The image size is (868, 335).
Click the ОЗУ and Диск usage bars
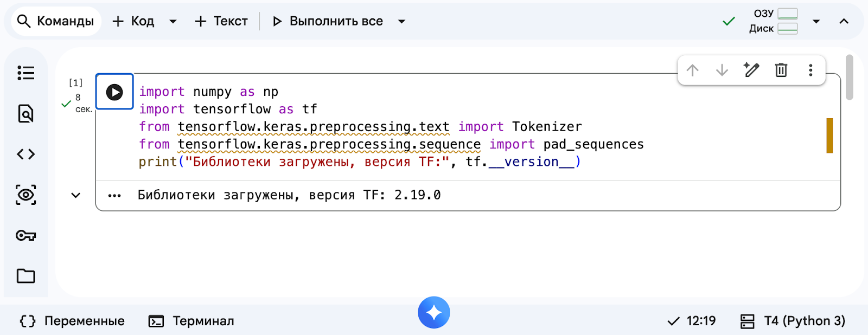click(x=787, y=21)
